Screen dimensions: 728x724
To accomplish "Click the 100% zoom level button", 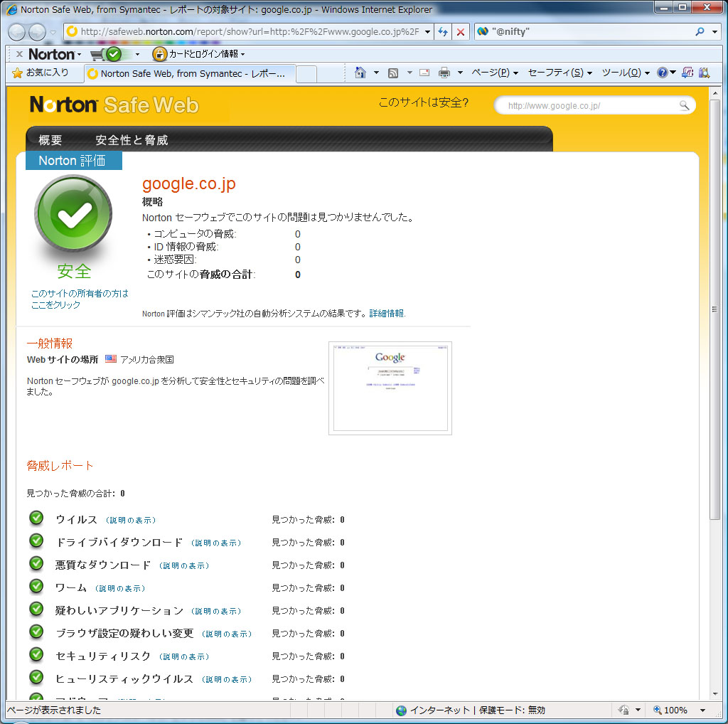I will 670,710.
